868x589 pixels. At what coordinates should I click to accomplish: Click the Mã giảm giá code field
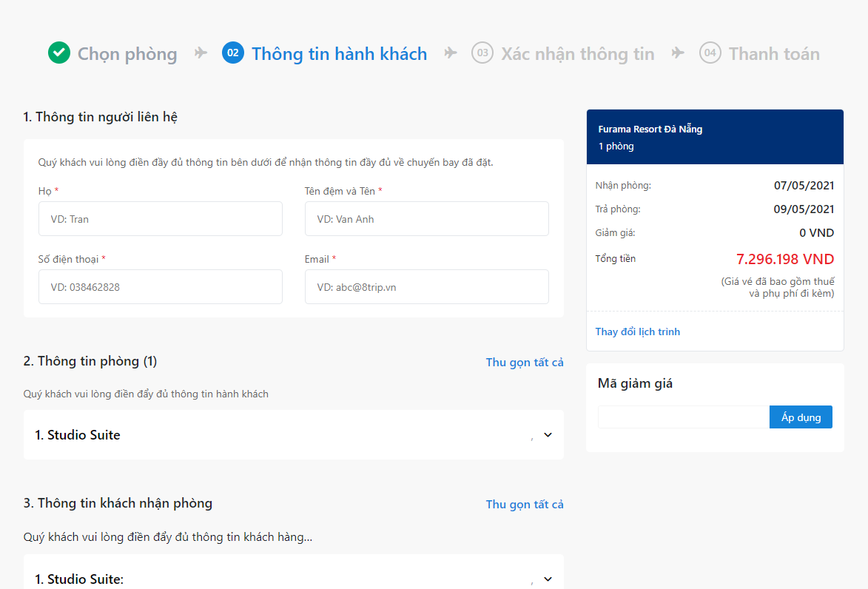[x=683, y=417]
